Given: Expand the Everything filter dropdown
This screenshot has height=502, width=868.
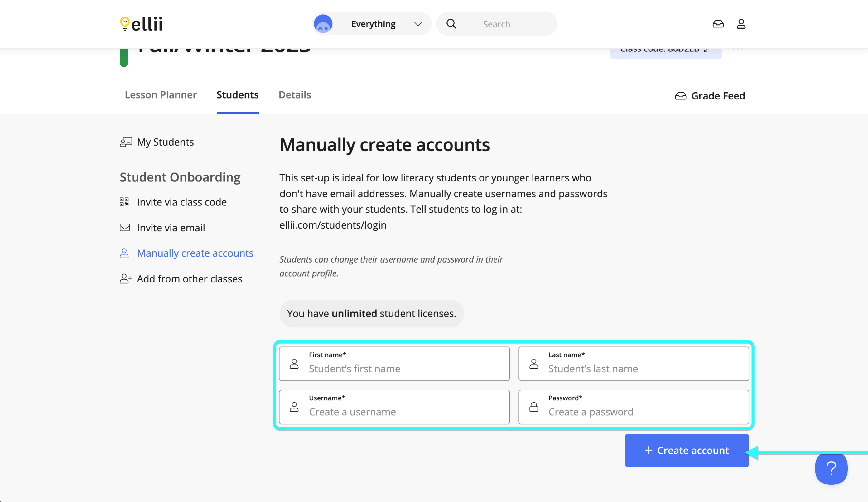Looking at the screenshot, I should pos(418,24).
